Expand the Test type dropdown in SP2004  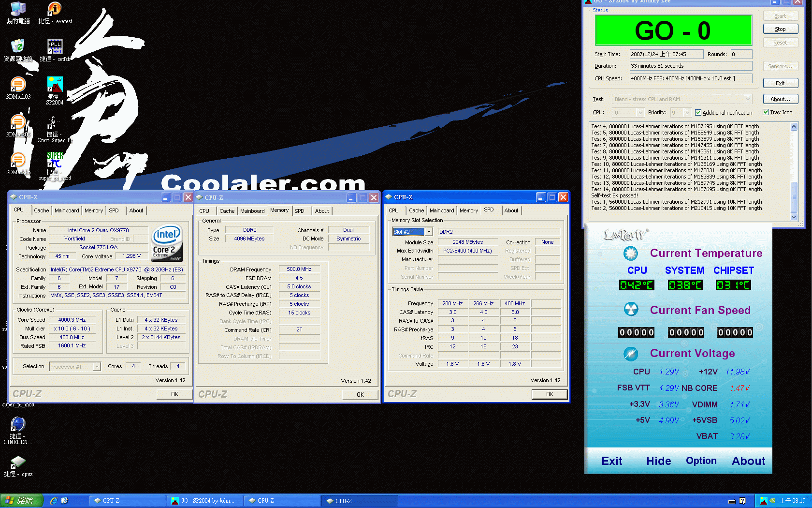coord(748,99)
